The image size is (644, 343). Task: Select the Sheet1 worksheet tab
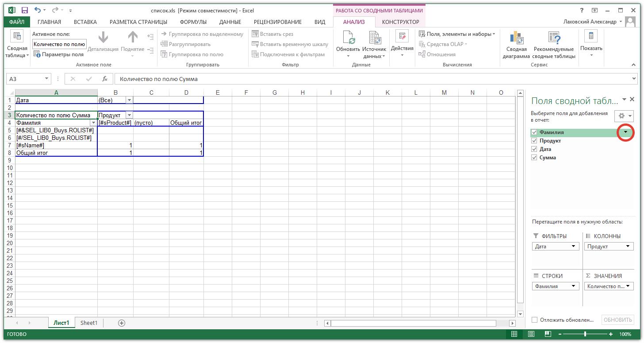point(89,323)
